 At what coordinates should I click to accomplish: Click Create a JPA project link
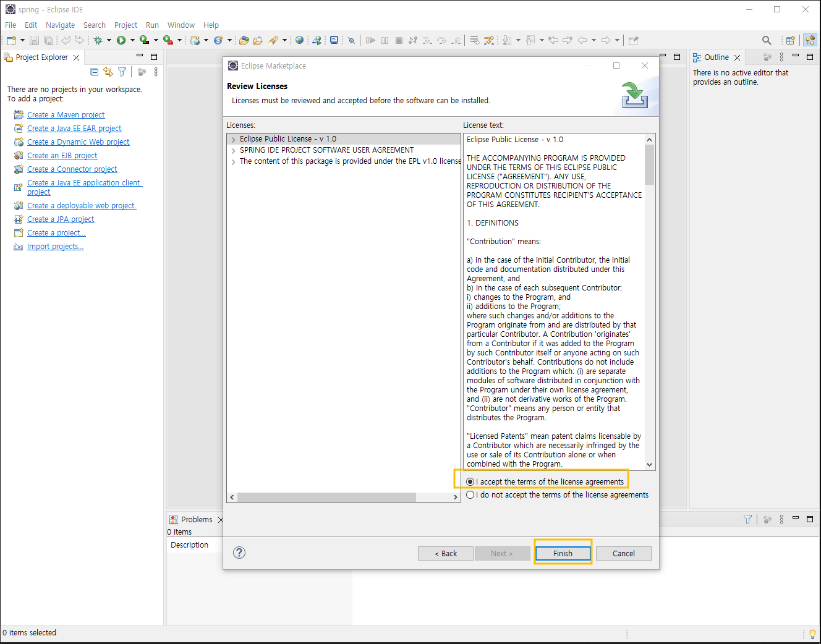pos(61,219)
